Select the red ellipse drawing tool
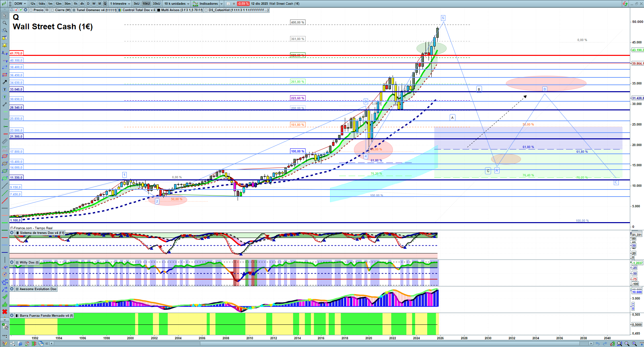Image resolution: width=644 pixels, height=347 pixels. (x=5, y=156)
